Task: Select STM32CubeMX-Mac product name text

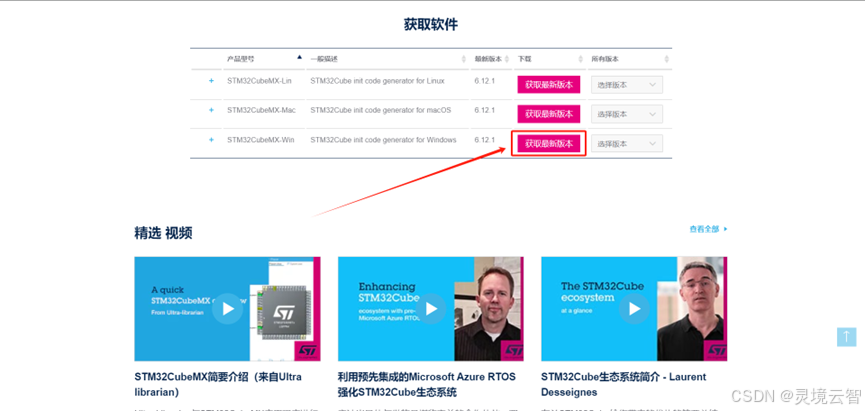Action: click(261, 110)
